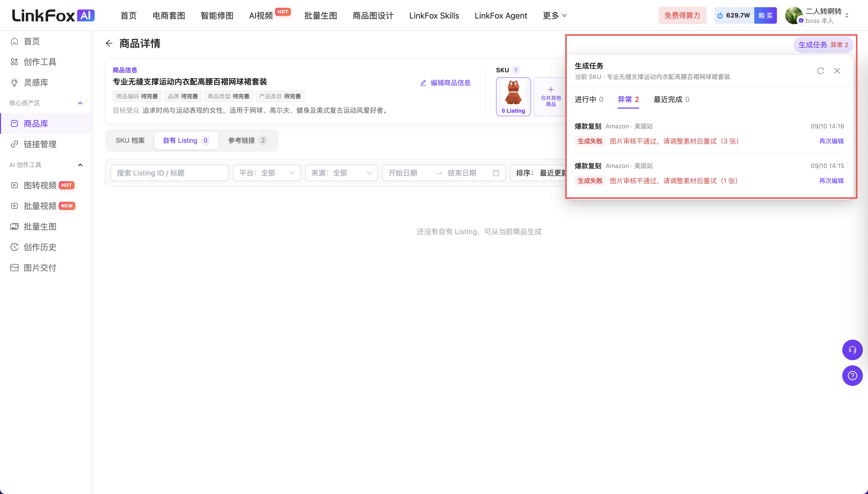Click the pencil icon for 编辑商品信息
Screen dimensions: 868x494
(x=423, y=83)
